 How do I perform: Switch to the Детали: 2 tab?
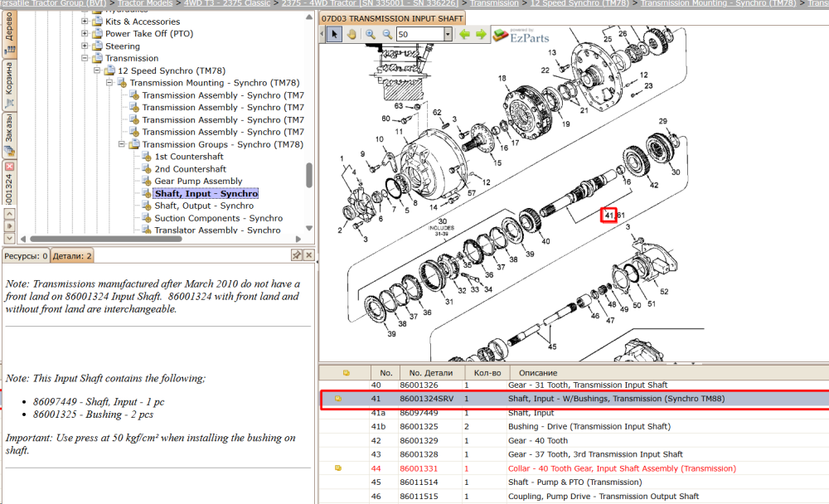[72, 256]
